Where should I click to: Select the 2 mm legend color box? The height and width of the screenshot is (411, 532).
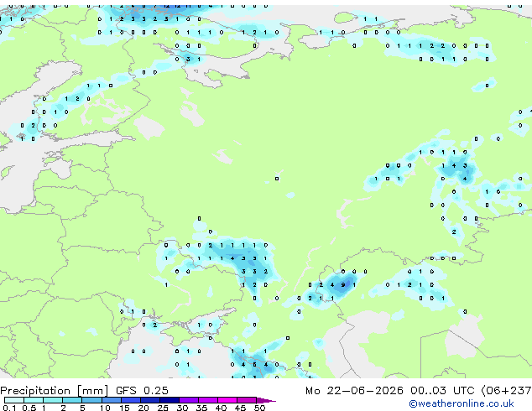pos(72,400)
